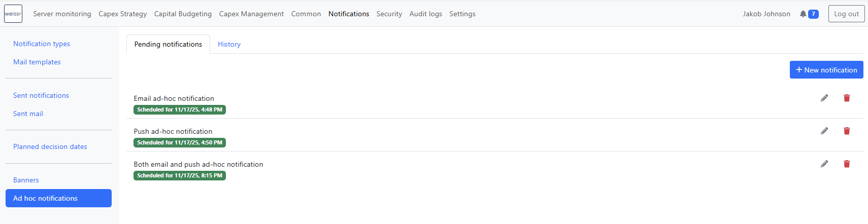Navigate to Banners in the sidebar
868x224 pixels.
point(26,180)
